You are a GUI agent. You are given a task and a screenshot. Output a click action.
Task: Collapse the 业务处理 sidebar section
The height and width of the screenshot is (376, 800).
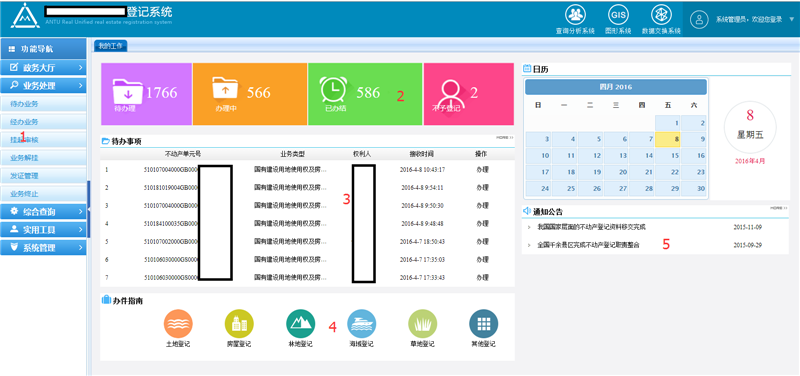coord(43,85)
